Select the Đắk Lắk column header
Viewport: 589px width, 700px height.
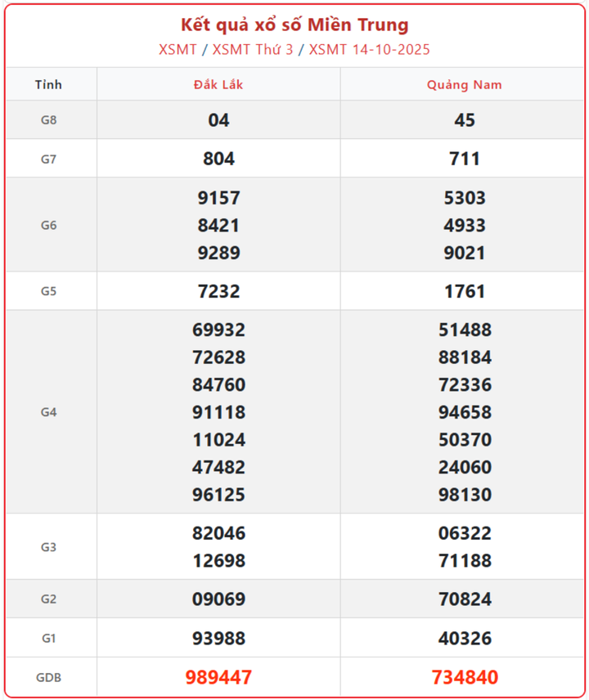(218, 84)
